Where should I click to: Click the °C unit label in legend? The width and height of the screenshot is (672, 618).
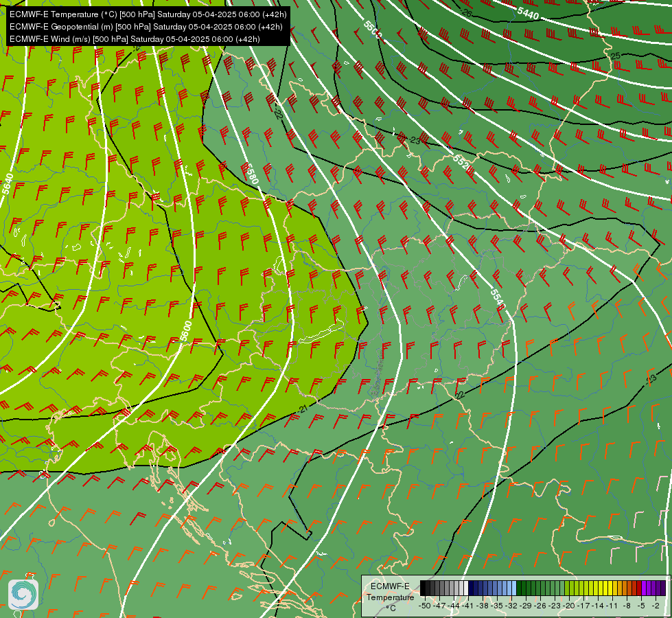(x=391, y=608)
